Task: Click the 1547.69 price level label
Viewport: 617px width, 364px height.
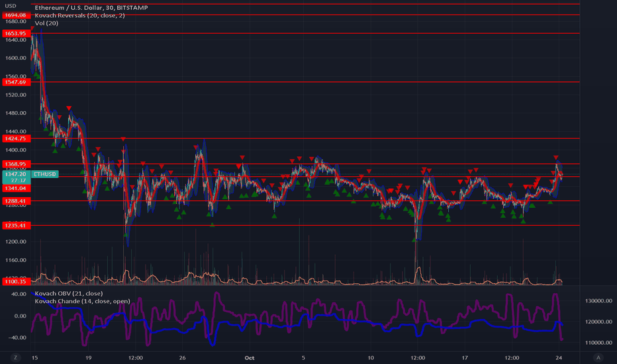Action: [x=16, y=82]
